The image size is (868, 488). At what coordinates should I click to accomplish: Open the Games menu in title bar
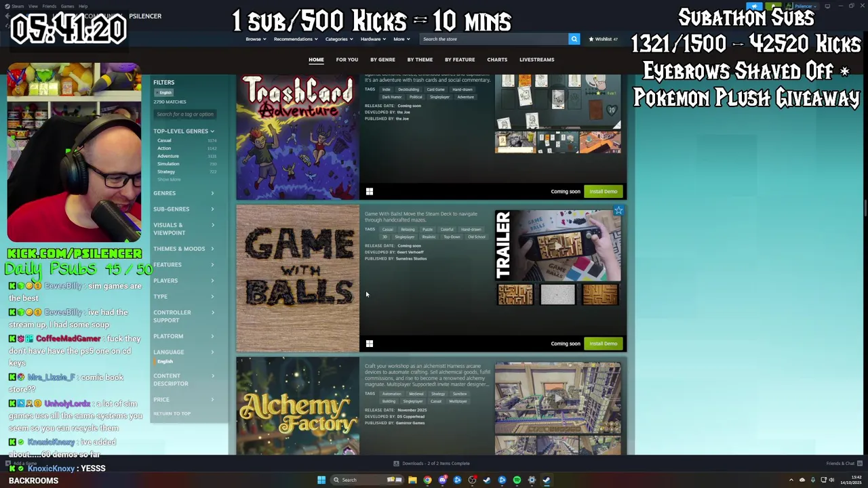67,6
